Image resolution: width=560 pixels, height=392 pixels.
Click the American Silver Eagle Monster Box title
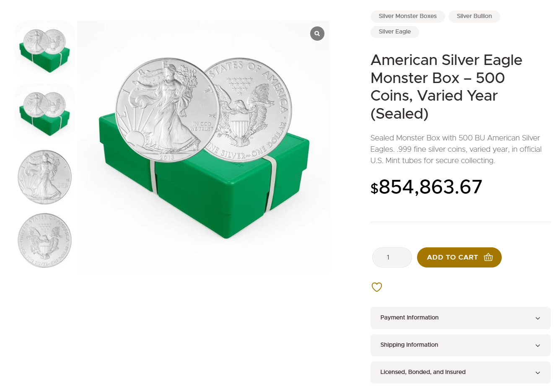(446, 87)
